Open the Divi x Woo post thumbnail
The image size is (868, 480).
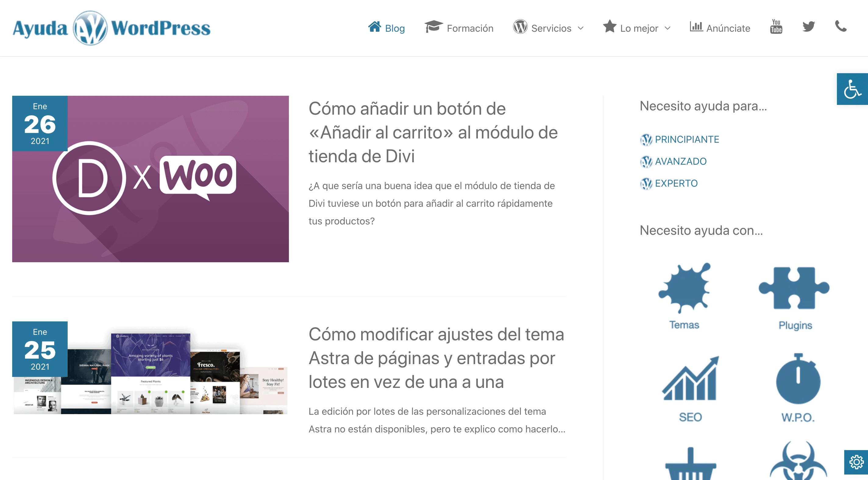(x=150, y=179)
